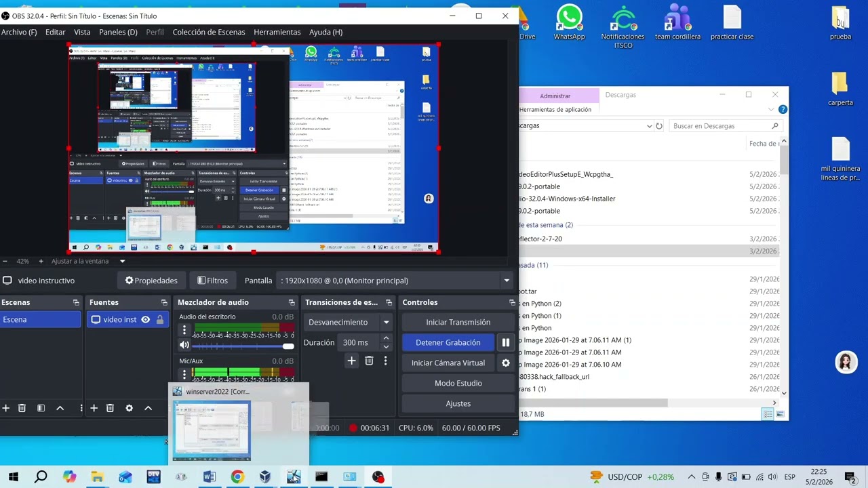Viewport: 868px width, 488px height.
Task: Open the Colección de Escenas menu
Action: click(209, 32)
